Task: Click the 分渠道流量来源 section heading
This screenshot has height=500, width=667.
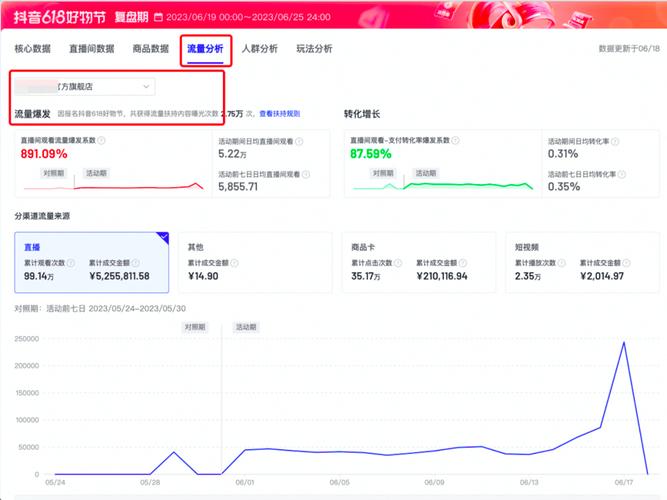Action: coord(42,216)
